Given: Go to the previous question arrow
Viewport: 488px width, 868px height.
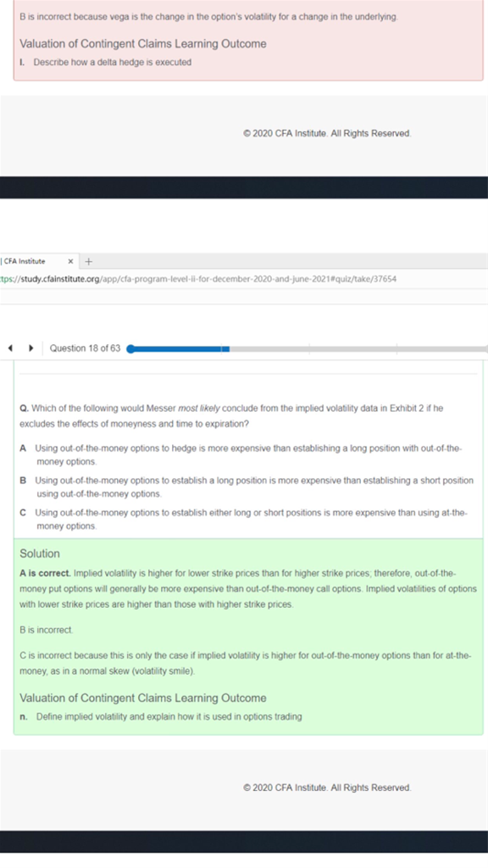Looking at the screenshot, I should [10, 348].
